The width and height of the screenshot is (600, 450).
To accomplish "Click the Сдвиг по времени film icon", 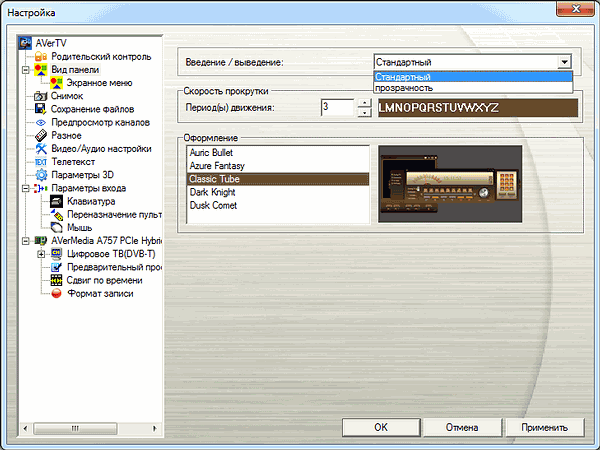I will pyautogui.click(x=56, y=280).
